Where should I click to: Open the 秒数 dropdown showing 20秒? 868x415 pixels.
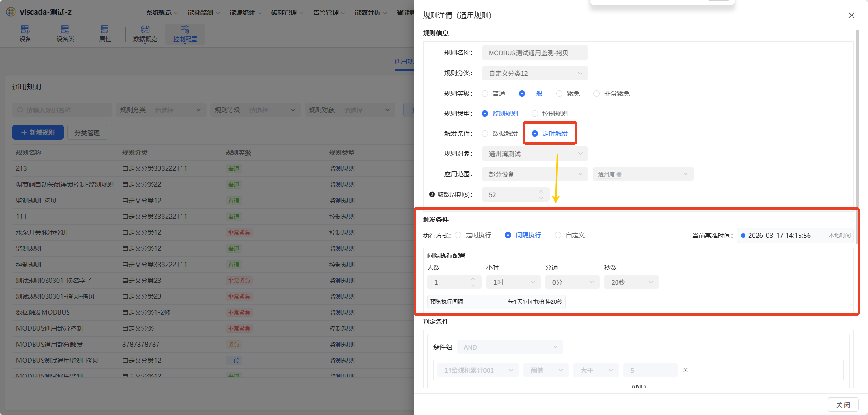click(x=631, y=282)
